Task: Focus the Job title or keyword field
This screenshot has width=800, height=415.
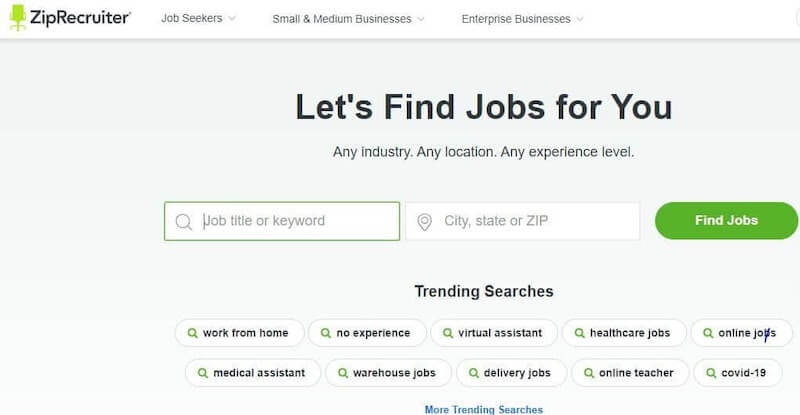Action: click(x=282, y=221)
